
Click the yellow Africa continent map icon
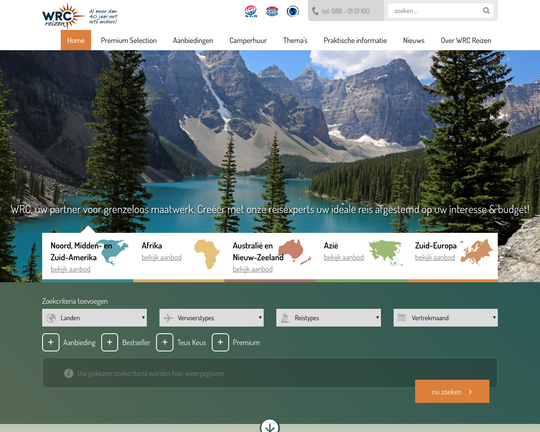click(x=207, y=254)
